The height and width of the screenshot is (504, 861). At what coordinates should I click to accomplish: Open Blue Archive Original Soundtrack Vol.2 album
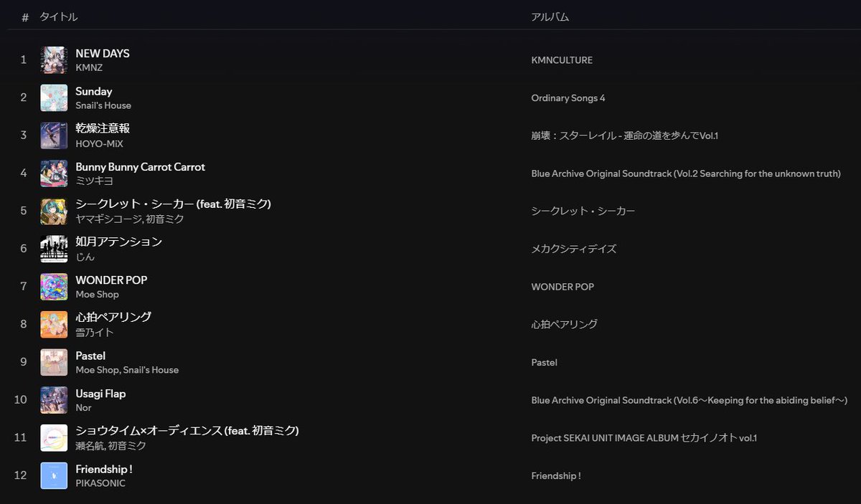686,173
